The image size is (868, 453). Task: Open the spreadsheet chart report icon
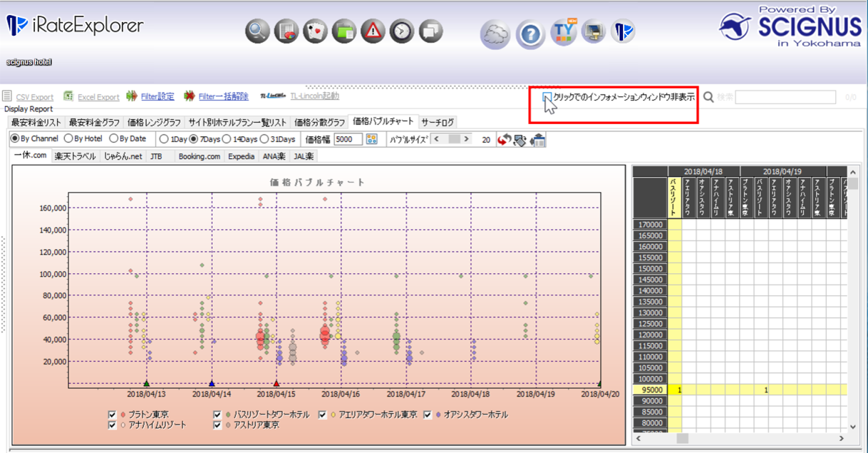point(286,31)
